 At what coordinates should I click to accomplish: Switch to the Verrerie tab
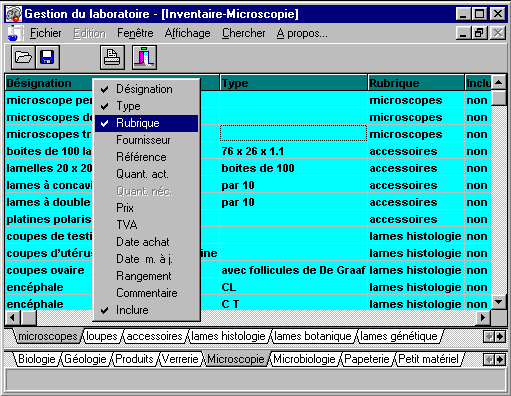[x=180, y=359]
